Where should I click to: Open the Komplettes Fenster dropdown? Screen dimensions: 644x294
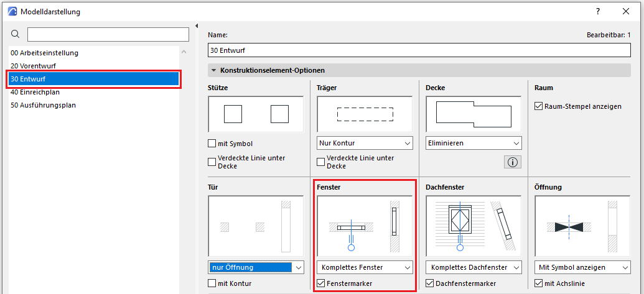(365, 267)
